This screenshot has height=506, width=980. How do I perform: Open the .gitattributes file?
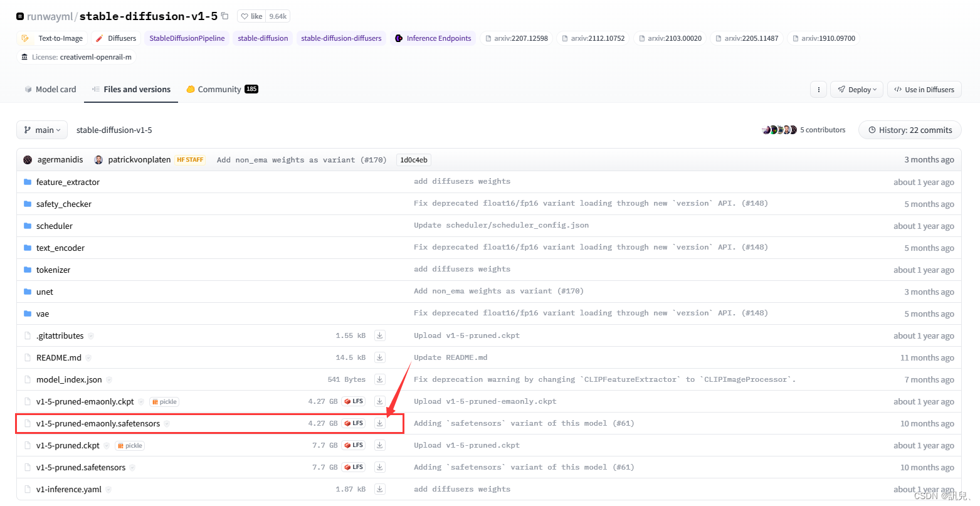[60, 335]
